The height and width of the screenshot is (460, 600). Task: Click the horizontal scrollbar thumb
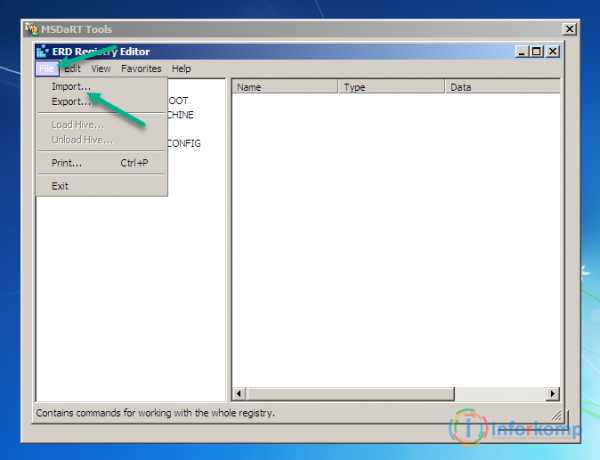tap(350, 394)
